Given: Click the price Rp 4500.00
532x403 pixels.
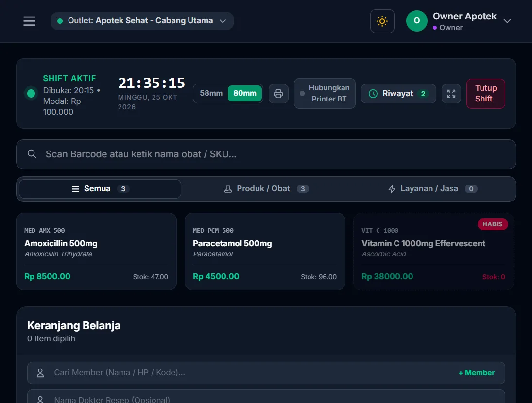Looking at the screenshot, I should point(216,277).
